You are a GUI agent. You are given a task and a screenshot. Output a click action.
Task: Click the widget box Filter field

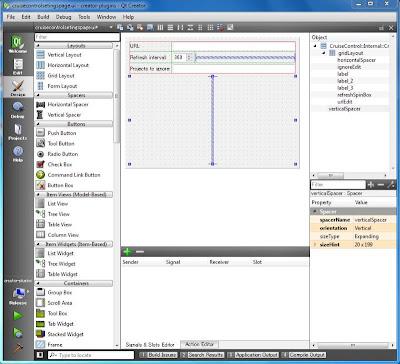[x=77, y=37]
